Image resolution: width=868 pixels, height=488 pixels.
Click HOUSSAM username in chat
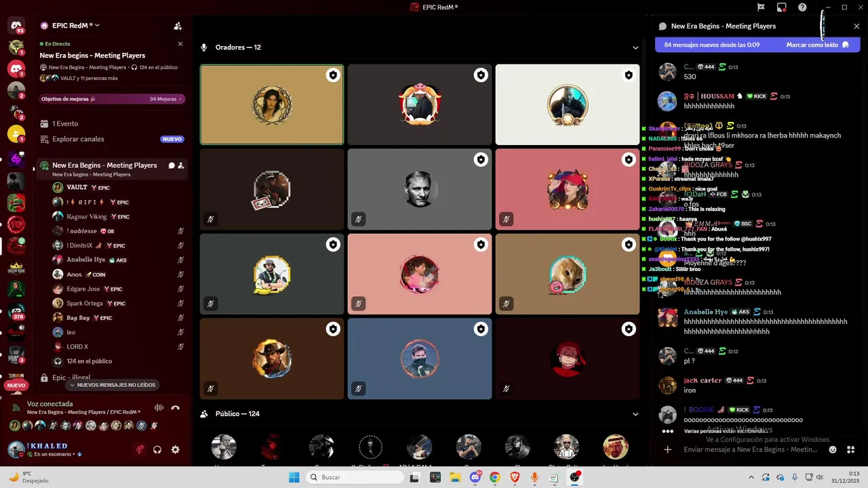[709, 96]
